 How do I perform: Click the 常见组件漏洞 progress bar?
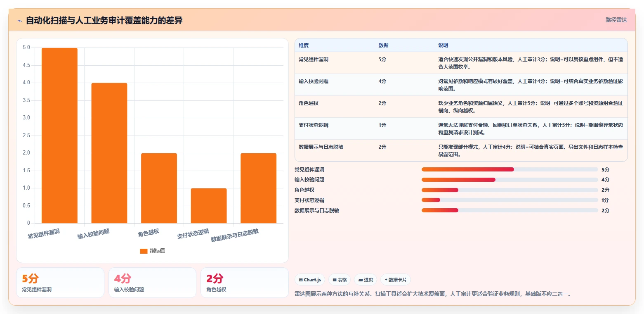pos(510,169)
